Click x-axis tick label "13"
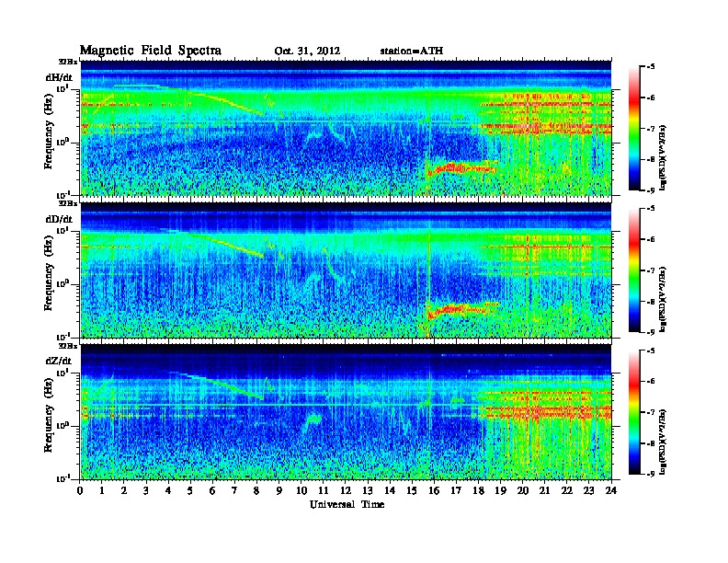 click(368, 490)
